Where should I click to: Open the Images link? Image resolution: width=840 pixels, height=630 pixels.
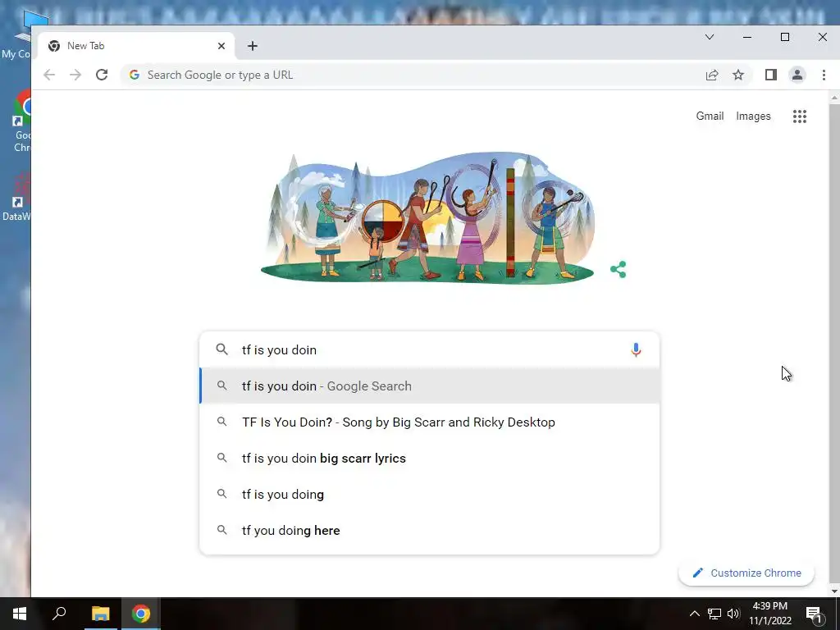click(753, 116)
